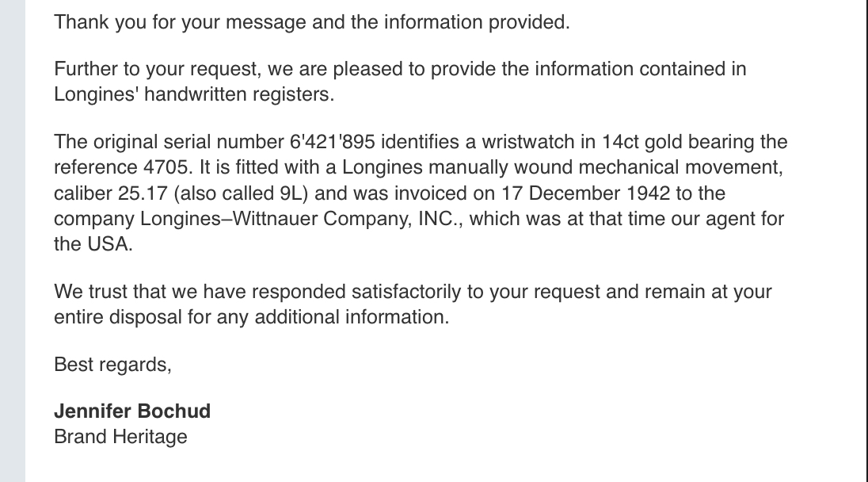868x482 pixels.
Task: Click the words the USA
Action: 93,244
